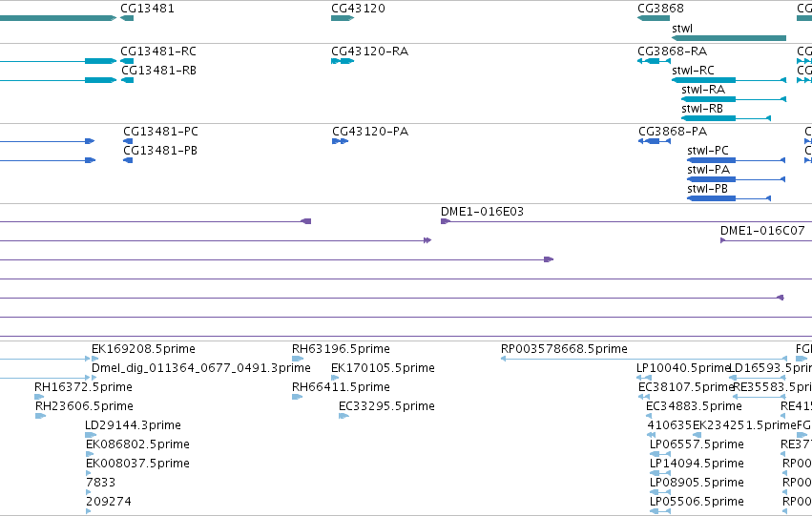Click EST LP14094.5prime

click(660, 474)
